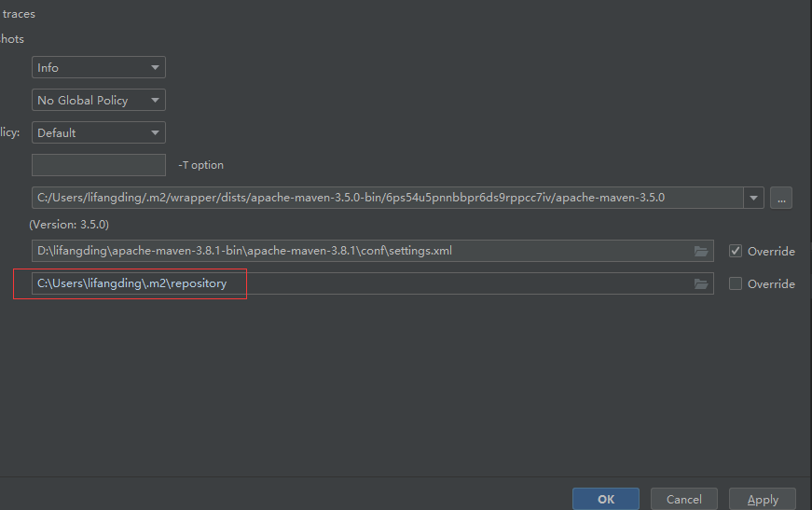Screen dimensions: 812x510
Task: Click the (Version: 3.5.0) text
Action: [x=69, y=225]
